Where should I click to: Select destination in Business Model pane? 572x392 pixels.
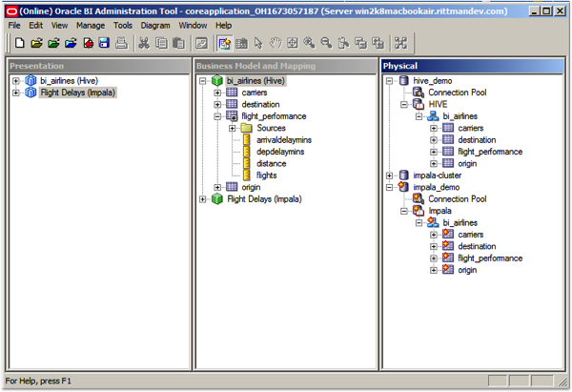(x=260, y=104)
